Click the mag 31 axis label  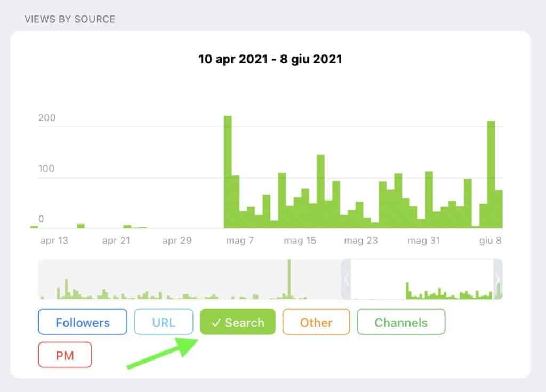pos(424,241)
